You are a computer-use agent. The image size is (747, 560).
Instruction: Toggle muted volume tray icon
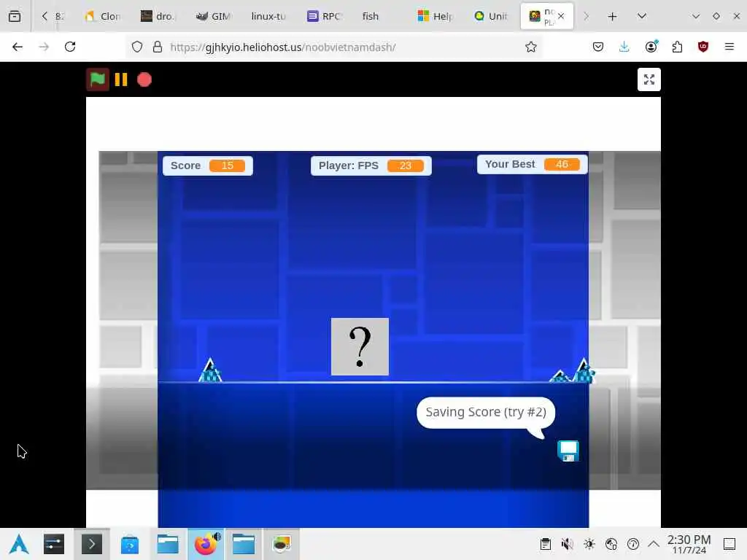tap(567, 544)
